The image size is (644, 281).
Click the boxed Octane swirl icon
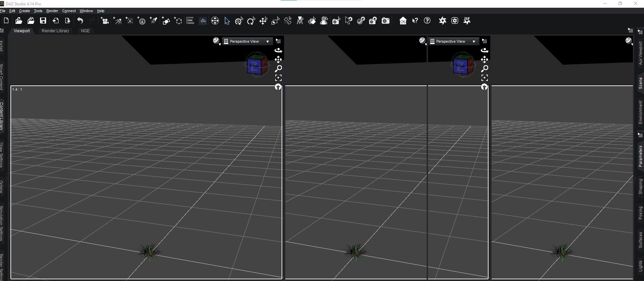(455, 21)
